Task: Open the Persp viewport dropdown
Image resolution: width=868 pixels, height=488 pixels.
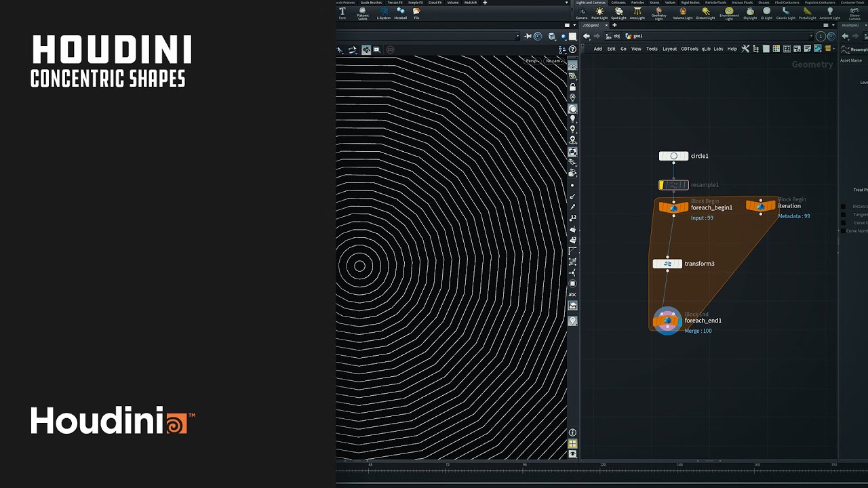Action: (x=534, y=61)
